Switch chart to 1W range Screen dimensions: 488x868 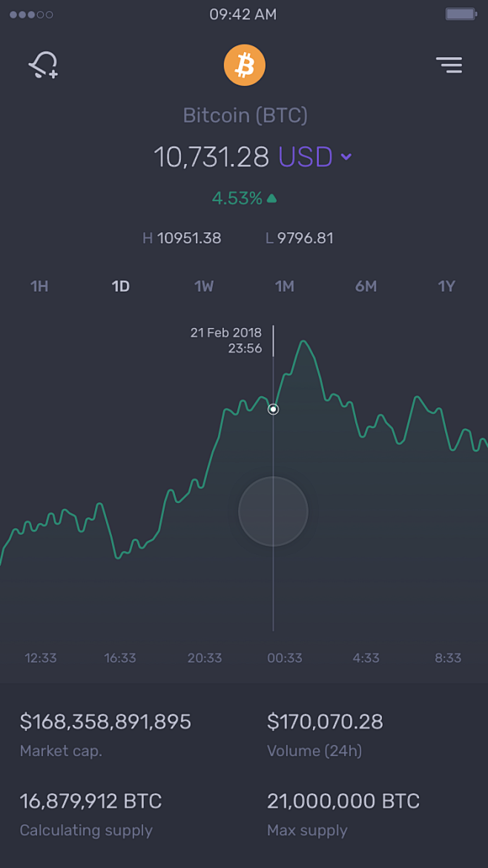tap(204, 286)
